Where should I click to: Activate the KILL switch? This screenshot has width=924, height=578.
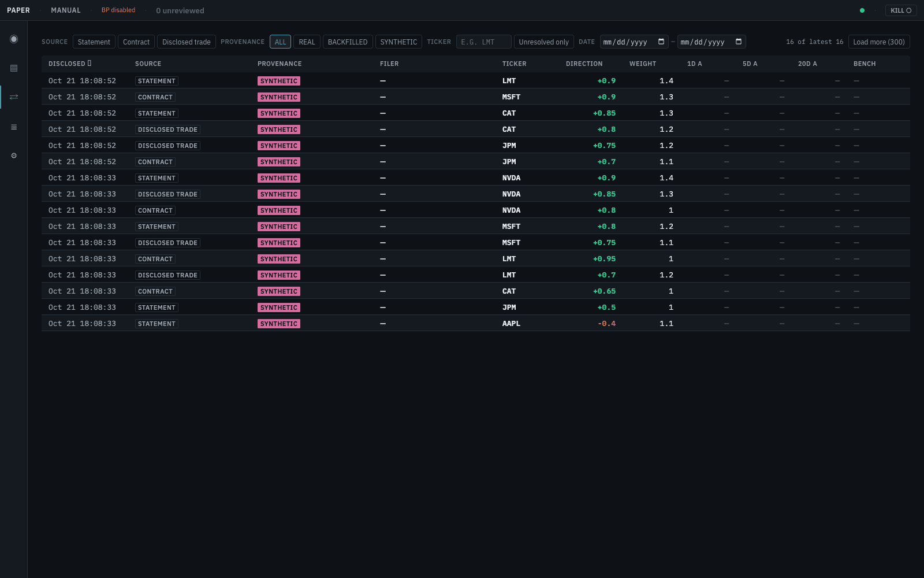pyautogui.click(x=901, y=10)
